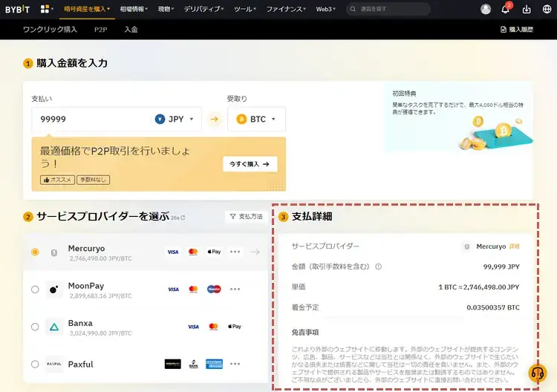The width and height of the screenshot is (557, 392).
Task: Expand 暗号資産を購入 menu
Action: (x=87, y=9)
